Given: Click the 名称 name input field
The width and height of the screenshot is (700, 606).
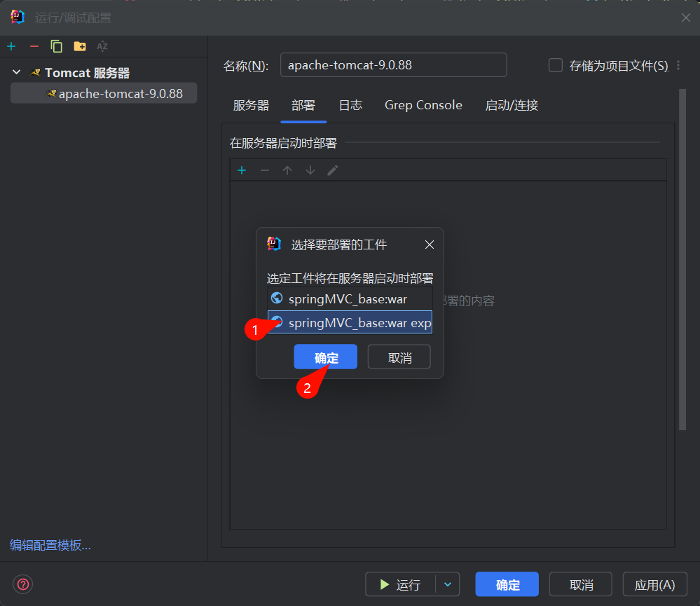Looking at the screenshot, I should click(393, 65).
